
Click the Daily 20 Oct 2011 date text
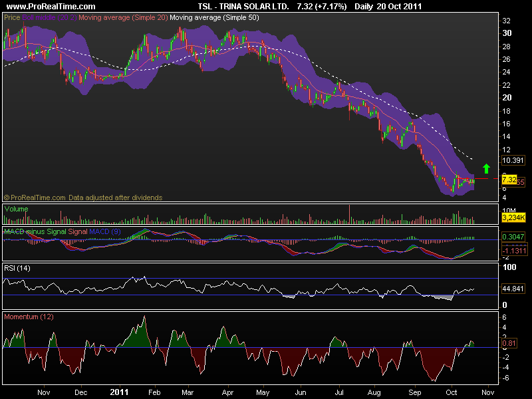tap(388, 7)
